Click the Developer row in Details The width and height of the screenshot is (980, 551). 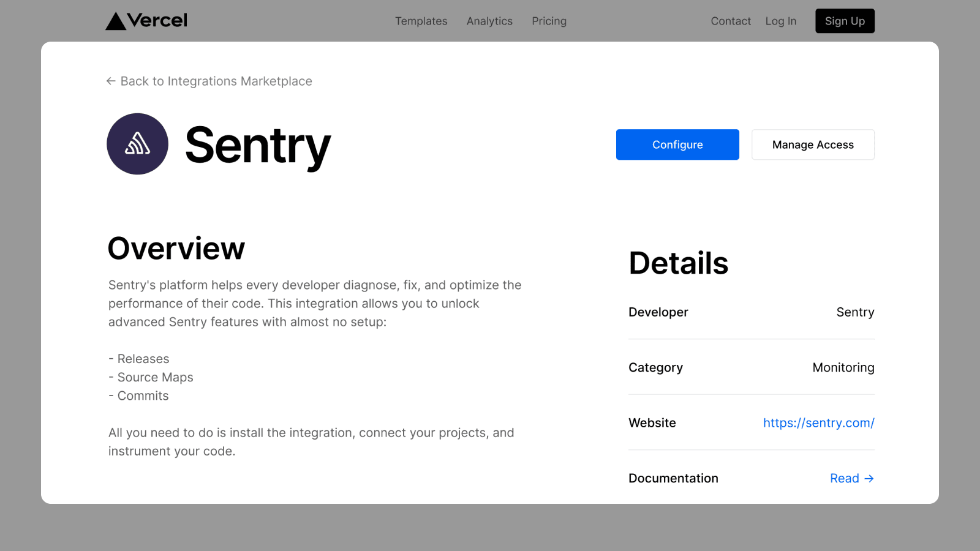tap(658, 312)
